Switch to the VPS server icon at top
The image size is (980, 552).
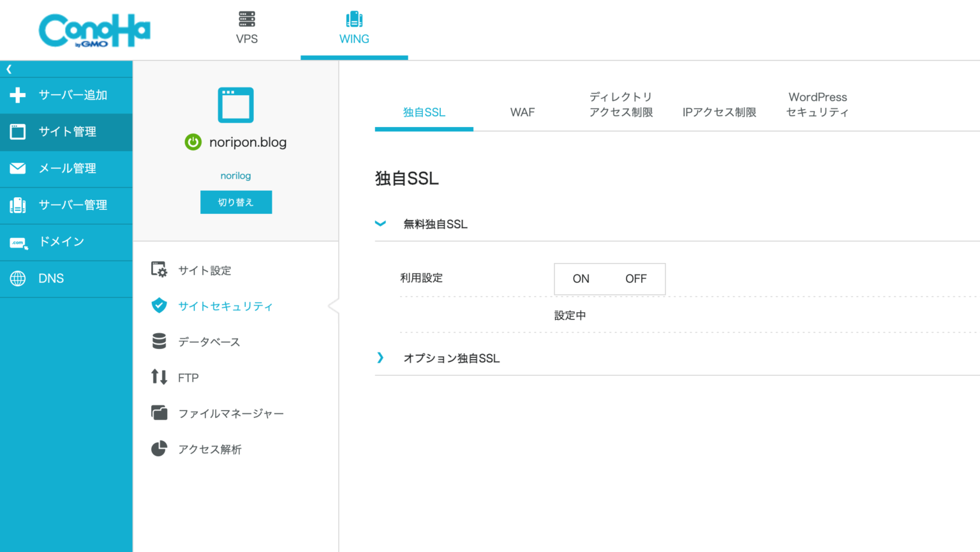coord(246,19)
